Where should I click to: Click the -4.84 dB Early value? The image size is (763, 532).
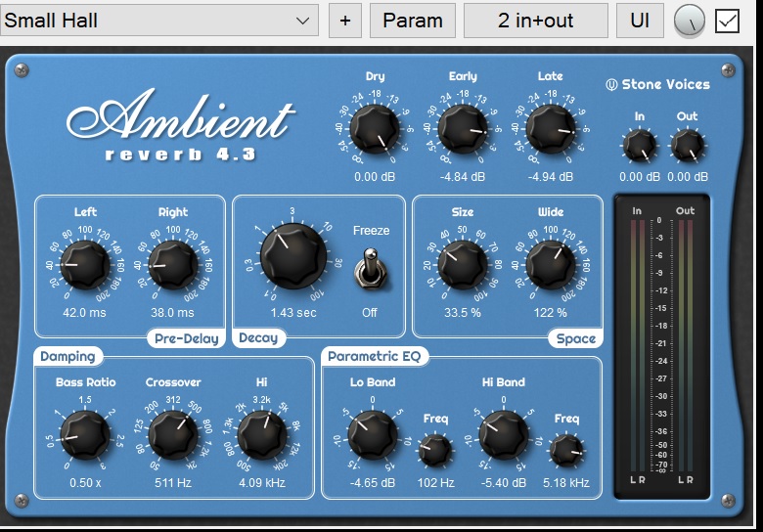463,177
